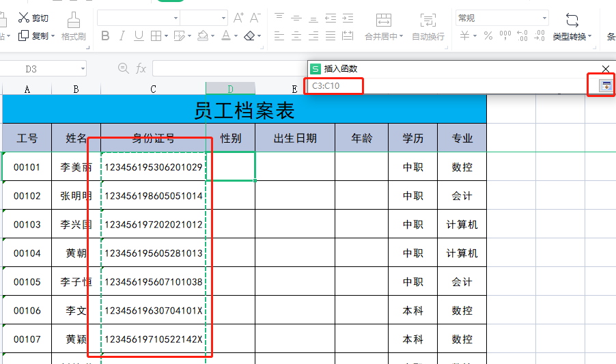Select name cell 张明明

point(76,195)
